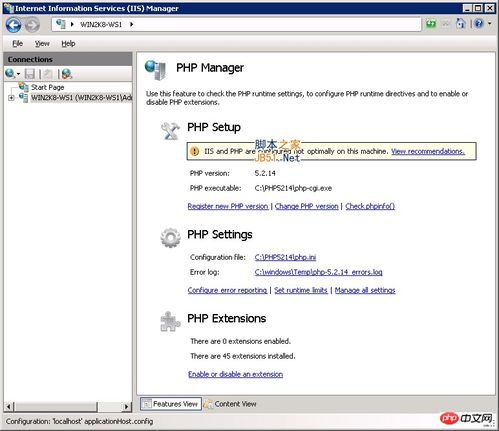Open the Help question mark icon
The height and width of the screenshot is (431, 499).
tap(479, 24)
